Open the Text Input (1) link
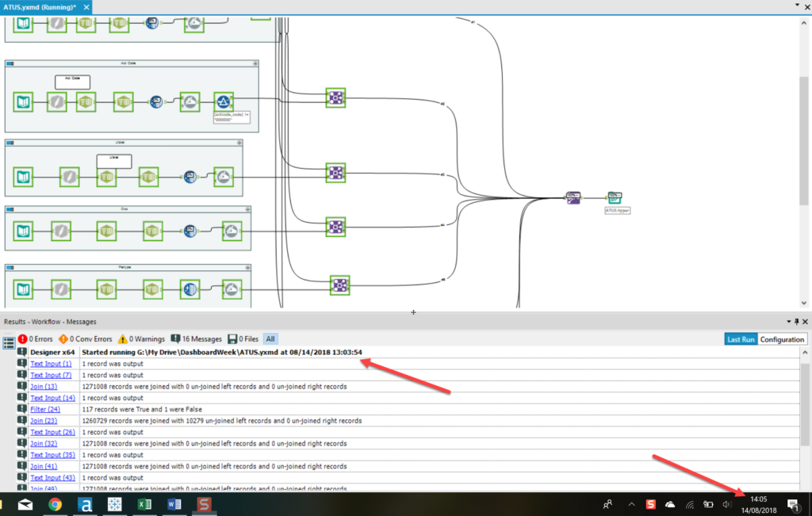 51,364
